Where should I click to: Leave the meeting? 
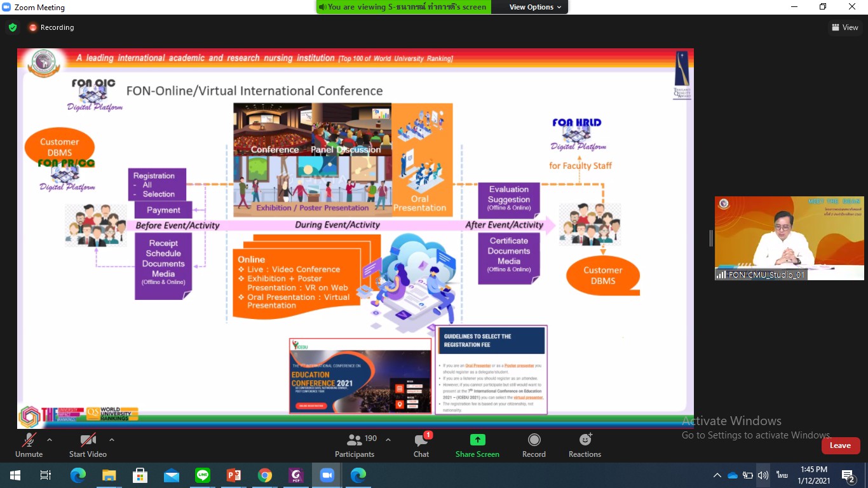point(840,445)
